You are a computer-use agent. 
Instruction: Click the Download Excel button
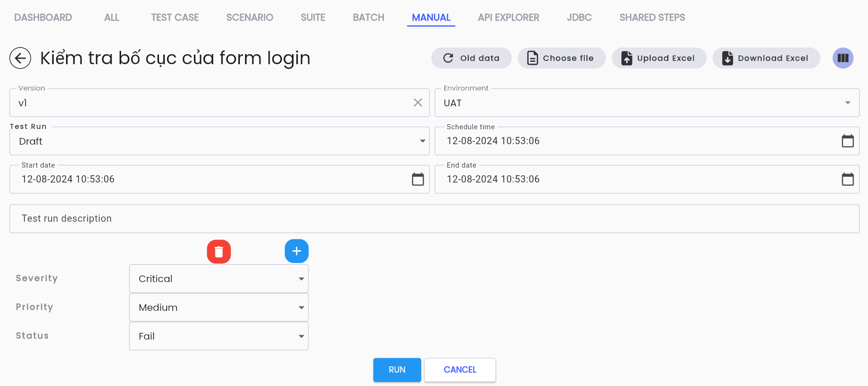click(766, 58)
